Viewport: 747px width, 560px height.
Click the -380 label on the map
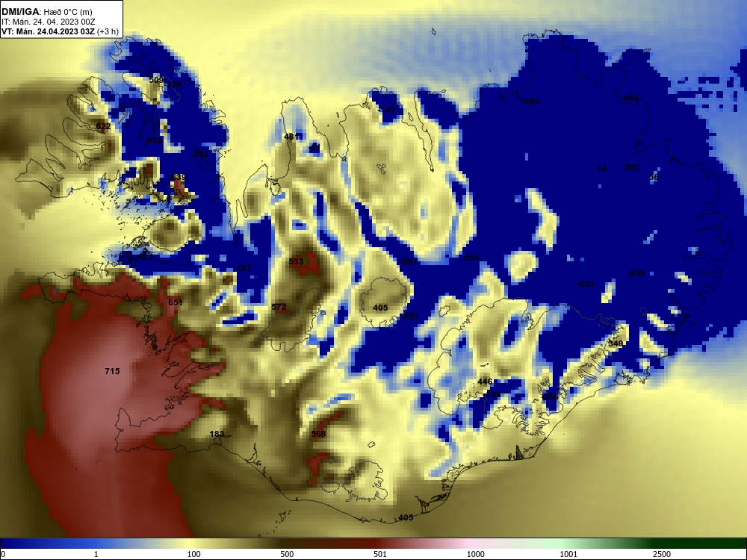click(530, 102)
